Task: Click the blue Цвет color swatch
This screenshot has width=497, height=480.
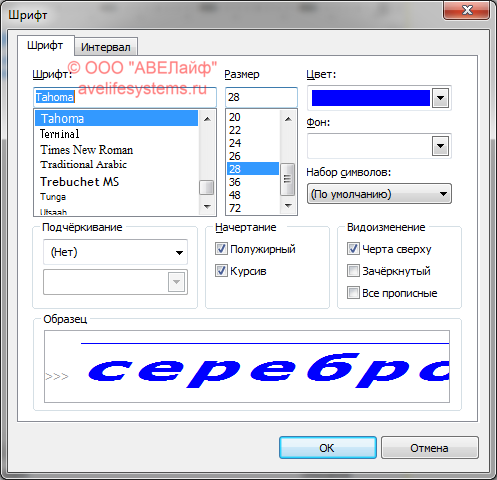Action: point(371,98)
